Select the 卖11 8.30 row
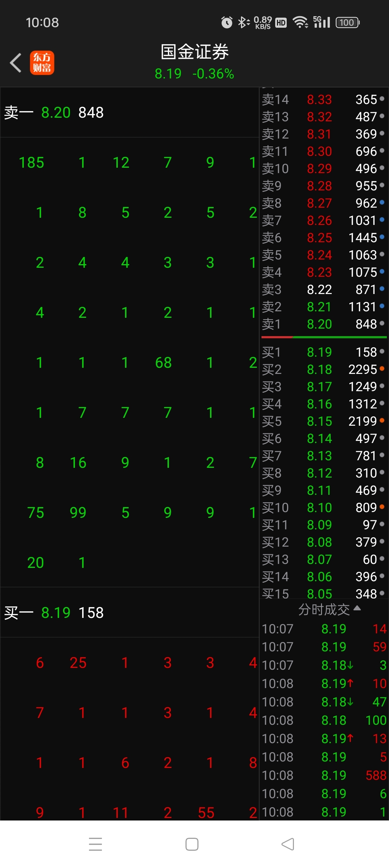 coord(324,151)
